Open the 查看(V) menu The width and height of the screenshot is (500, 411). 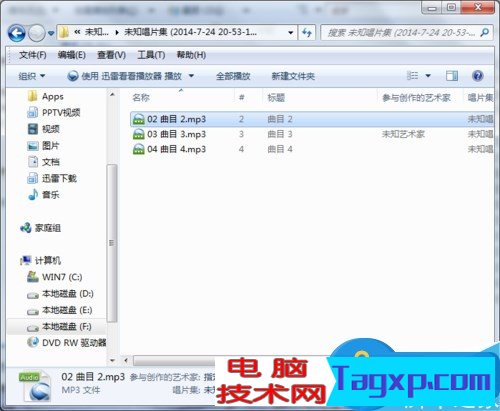111,55
